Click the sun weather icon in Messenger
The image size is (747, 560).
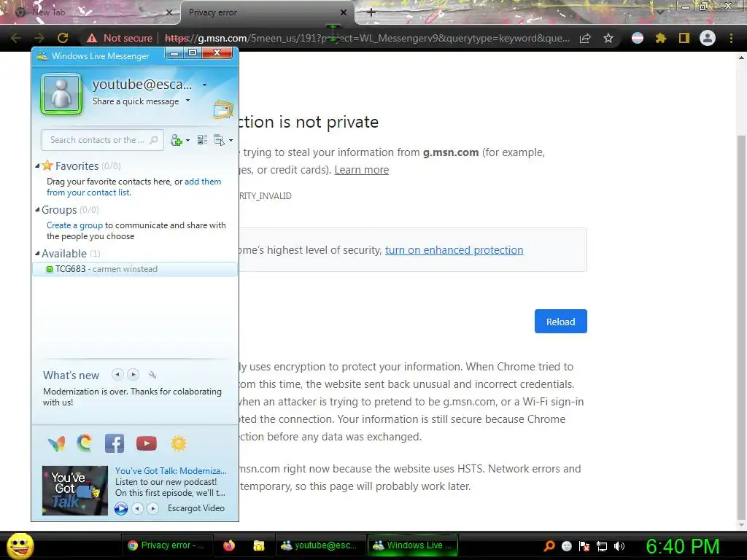click(x=179, y=443)
